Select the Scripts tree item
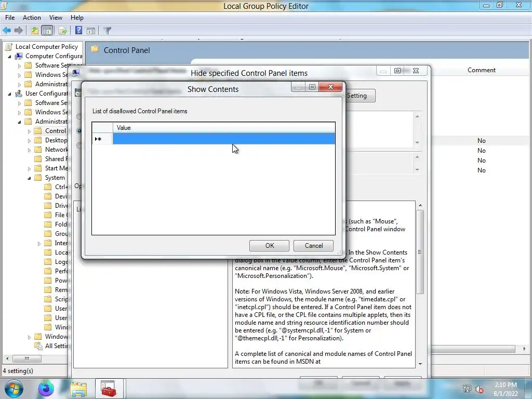Image resolution: width=532 pixels, height=399 pixels. pyautogui.click(x=61, y=299)
